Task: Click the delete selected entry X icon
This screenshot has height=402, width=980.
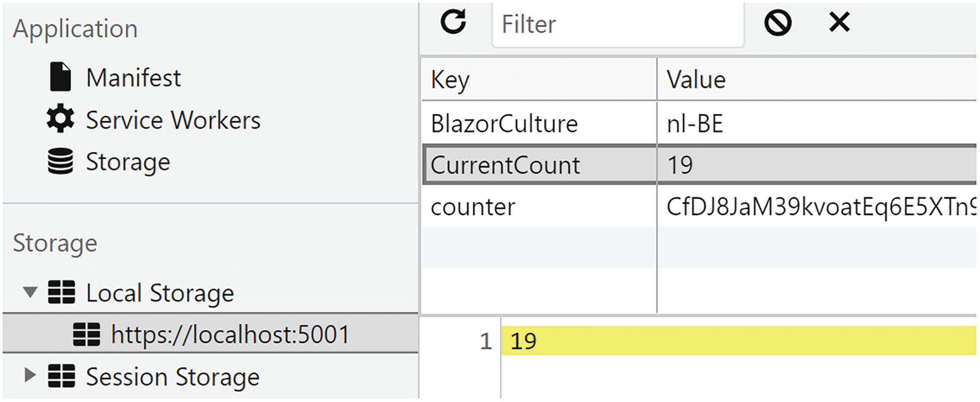Action: click(x=839, y=23)
